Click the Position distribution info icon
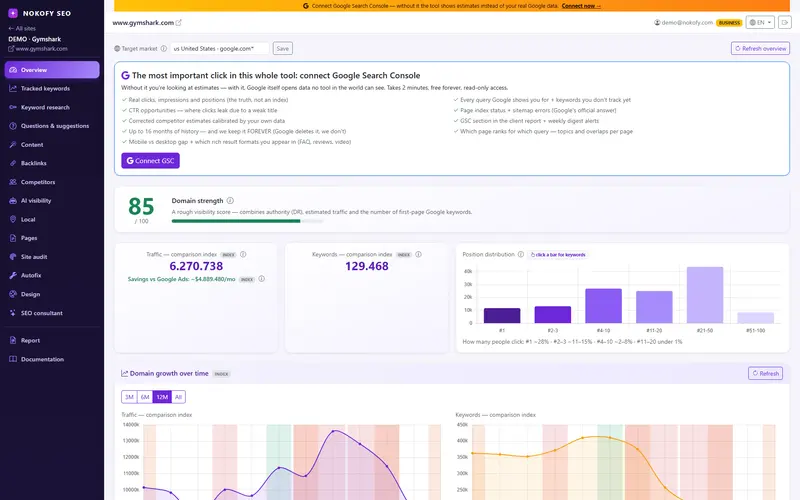The width and height of the screenshot is (800, 500). [x=521, y=254]
